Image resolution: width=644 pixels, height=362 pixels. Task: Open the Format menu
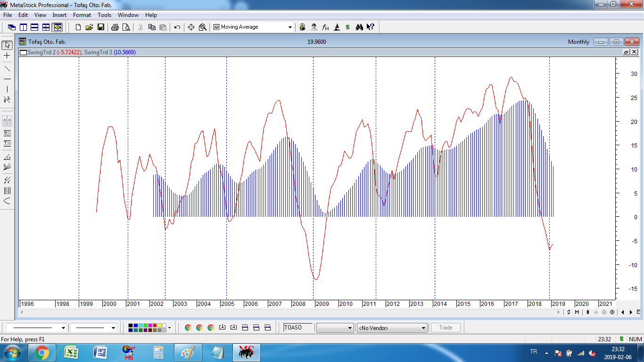tap(82, 15)
